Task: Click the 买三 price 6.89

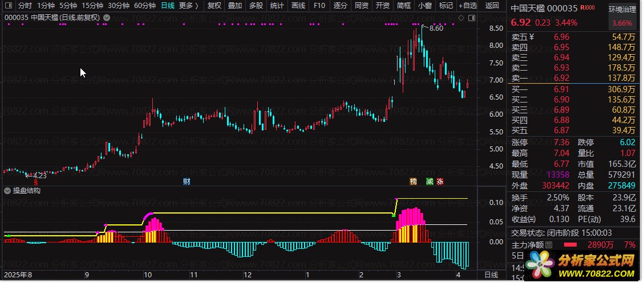Action: click(x=561, y=110)
